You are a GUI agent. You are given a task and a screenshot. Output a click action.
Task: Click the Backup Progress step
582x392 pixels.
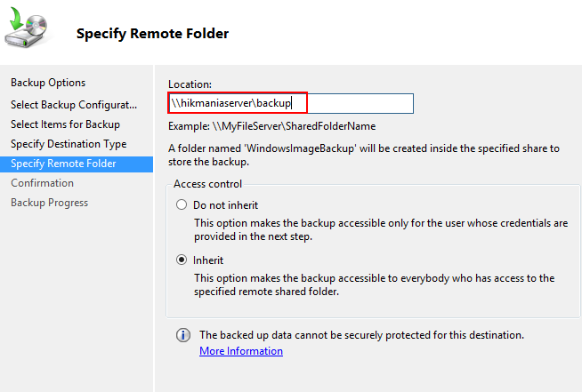pos(49,203)
